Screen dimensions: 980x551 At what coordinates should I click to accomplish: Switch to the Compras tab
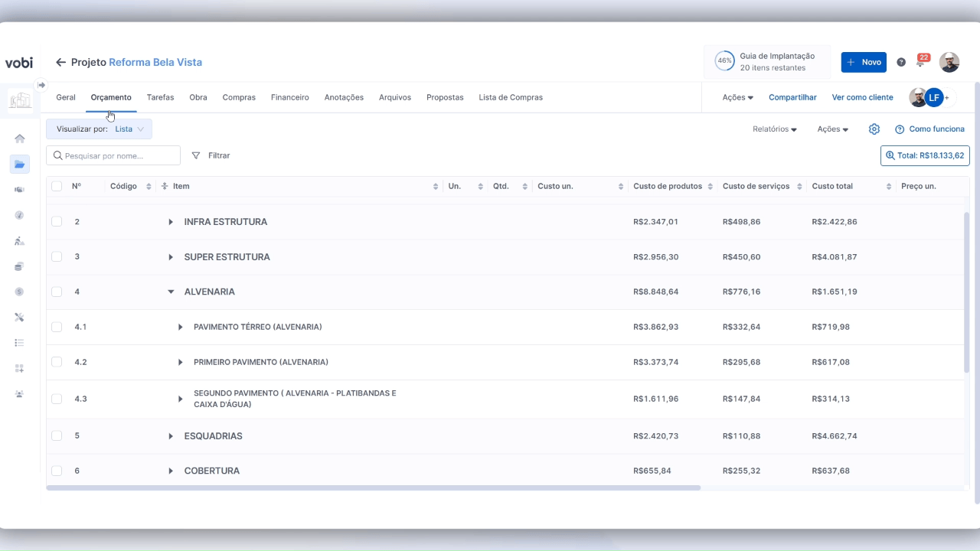(x=239, y=97)
